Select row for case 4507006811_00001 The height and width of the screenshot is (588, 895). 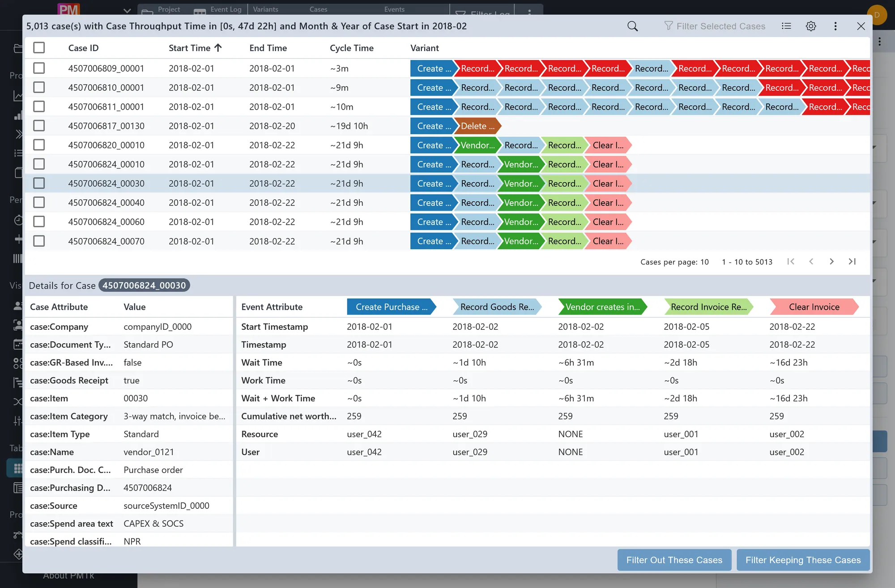point(447,107)
